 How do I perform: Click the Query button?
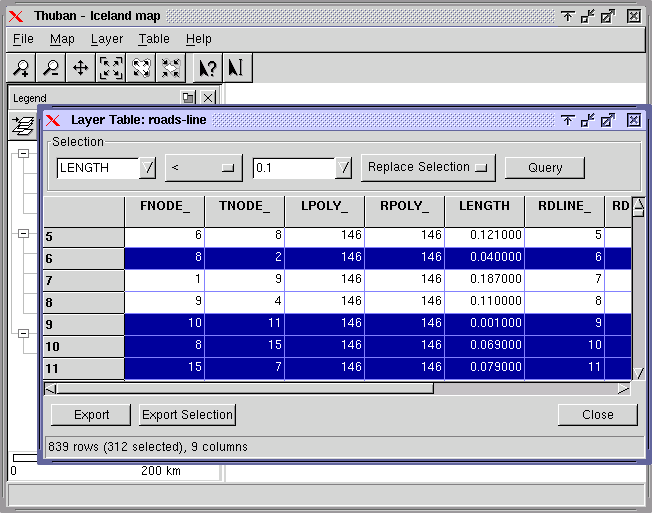click(x=545, y=168)
